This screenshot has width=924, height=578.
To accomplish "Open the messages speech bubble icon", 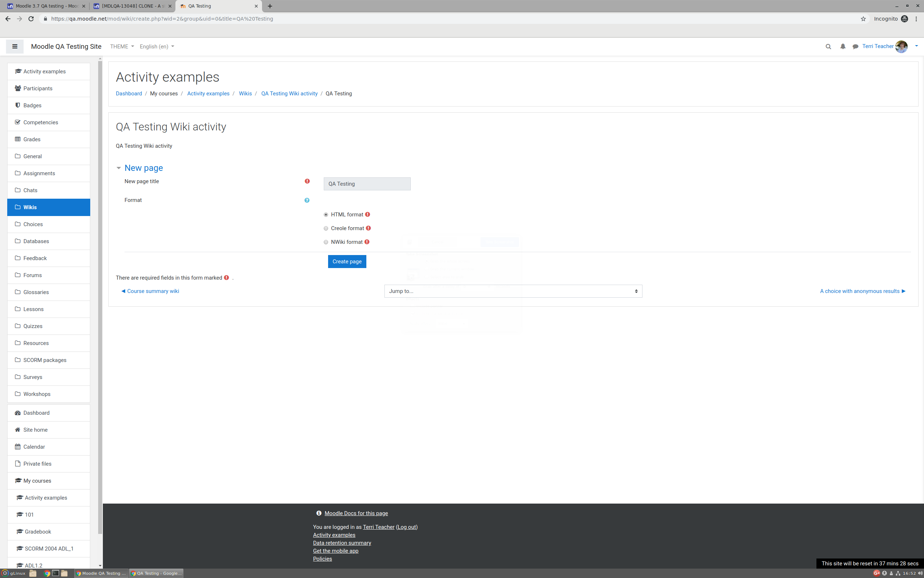I will click(855, 47).
